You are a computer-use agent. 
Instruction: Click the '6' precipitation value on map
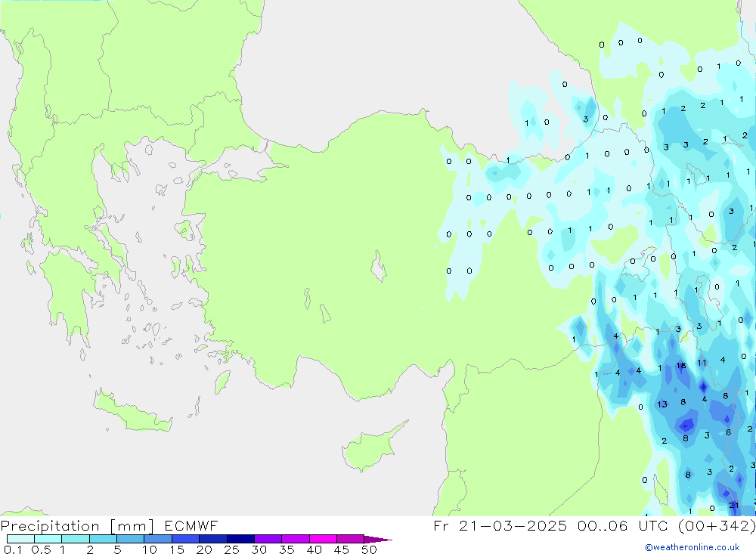click(x=729, y=432)
